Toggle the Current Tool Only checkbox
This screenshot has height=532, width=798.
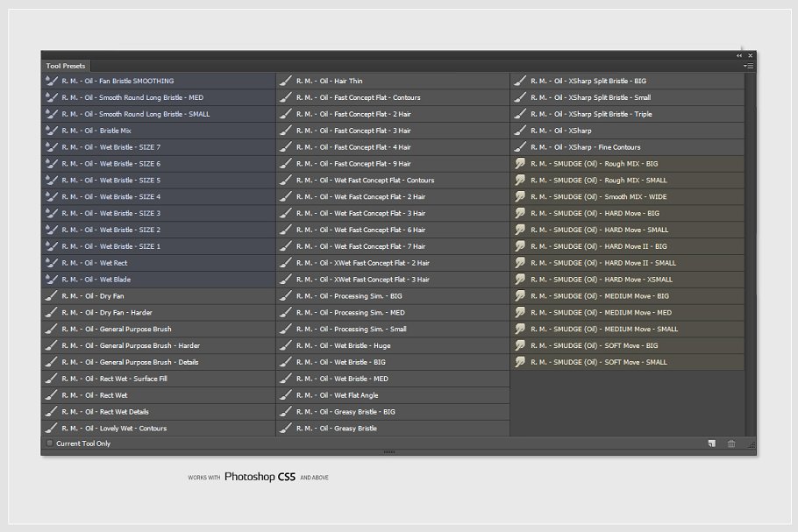(x=50, y=443)
